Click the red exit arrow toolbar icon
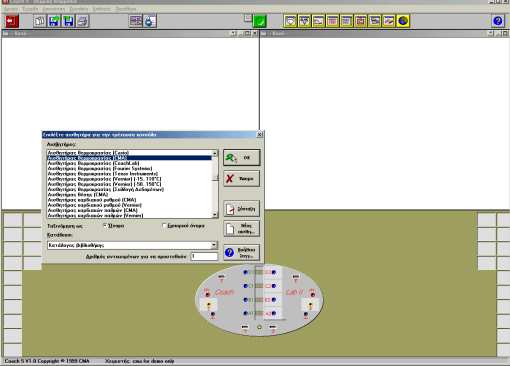510x366 pixels. pyautogui.click(x=12, y=21)
